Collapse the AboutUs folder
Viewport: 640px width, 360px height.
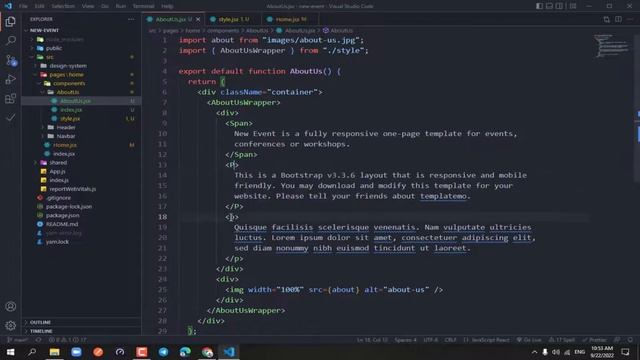(68, 92)
